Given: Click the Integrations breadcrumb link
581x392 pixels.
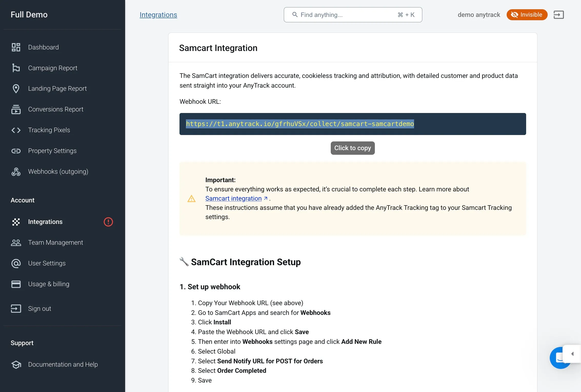Looking at the screenshot, I should tap(158, 15).
